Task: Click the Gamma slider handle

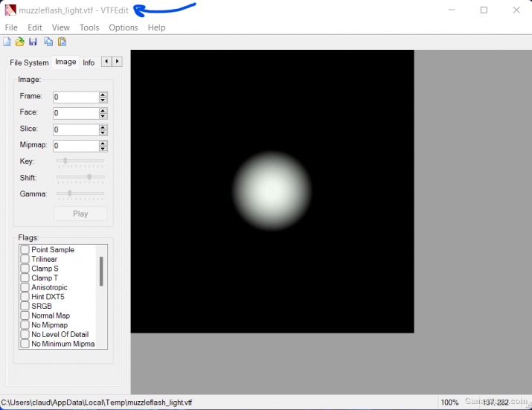Action: (69, 193)
